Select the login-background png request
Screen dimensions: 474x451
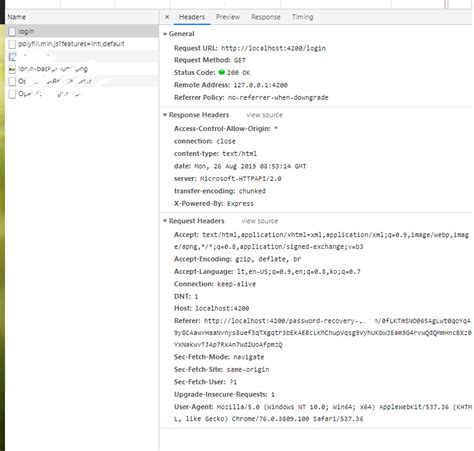(x=82, y=69)
